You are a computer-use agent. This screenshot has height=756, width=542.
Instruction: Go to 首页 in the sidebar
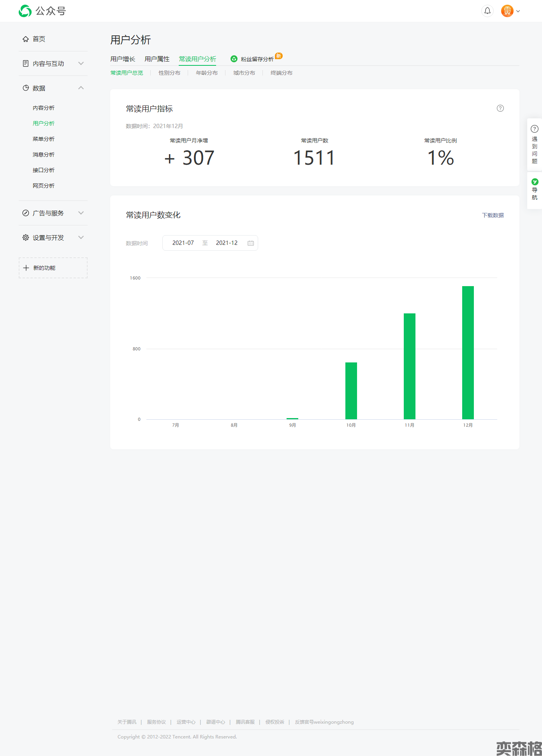(39, 39)
